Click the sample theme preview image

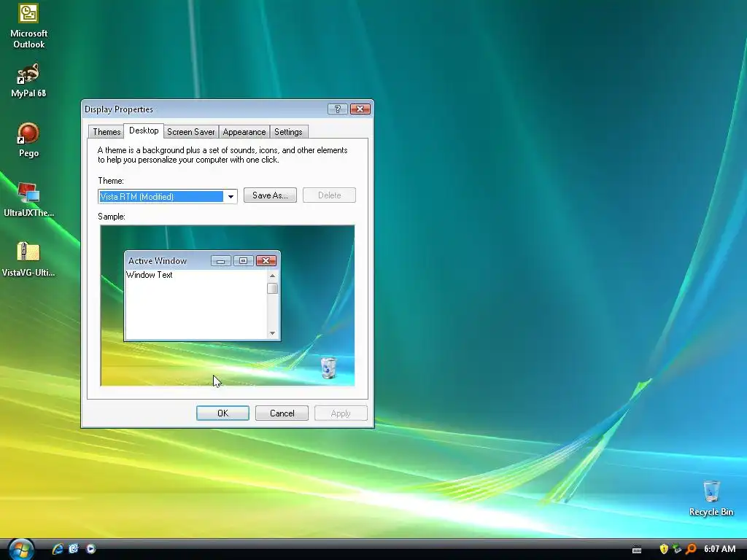pyautogui.click(x=228, y=306)
